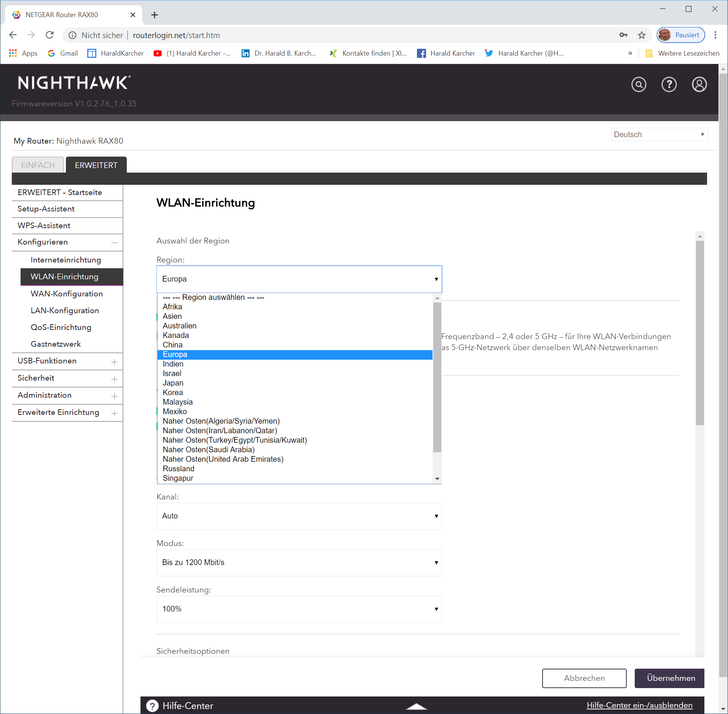Select Japan from the region list
The width and height of the screenshot is (728, 714).
[x=173, y=383]
